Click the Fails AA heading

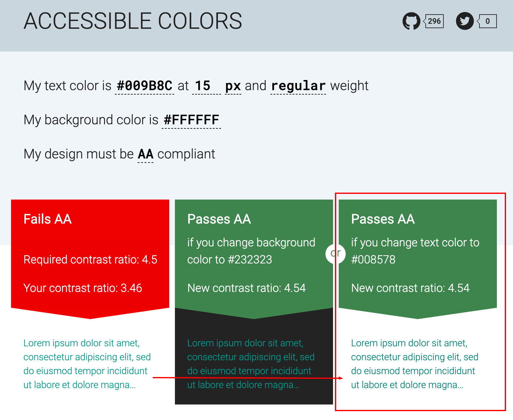coord(47,219)
